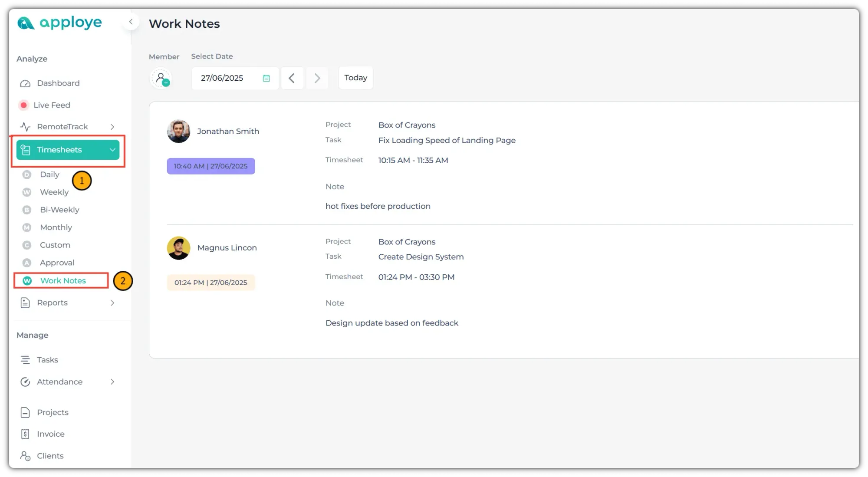
Task: Click the Clients people icon
Action: [x=25, y=456]
